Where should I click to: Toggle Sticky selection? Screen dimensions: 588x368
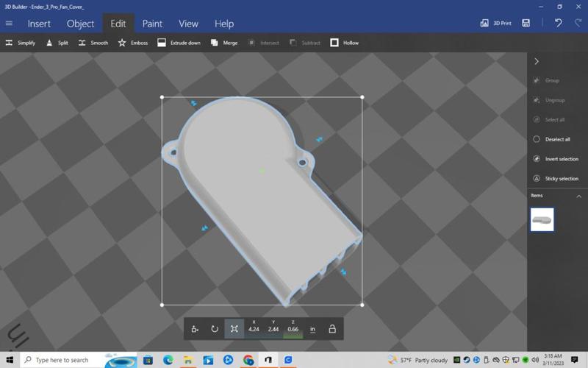point(556,178)
